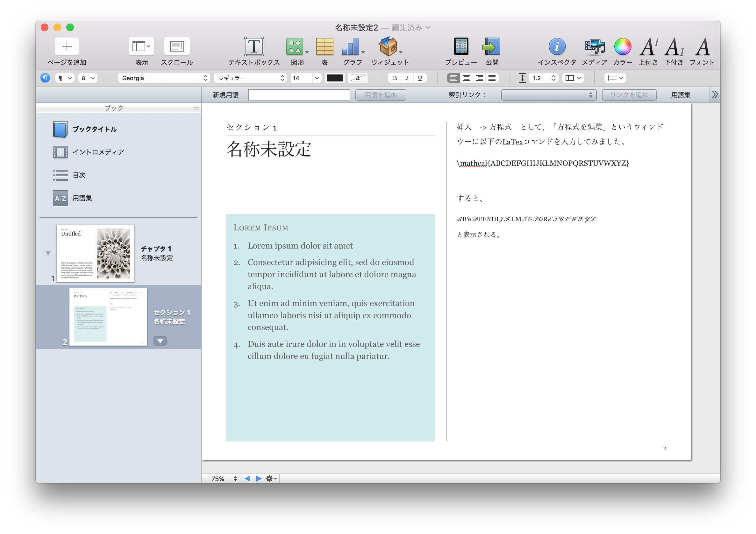Viewport: 756px width, 534px height.
Task: Toggle italic formatting button
Action: point(407,78)
